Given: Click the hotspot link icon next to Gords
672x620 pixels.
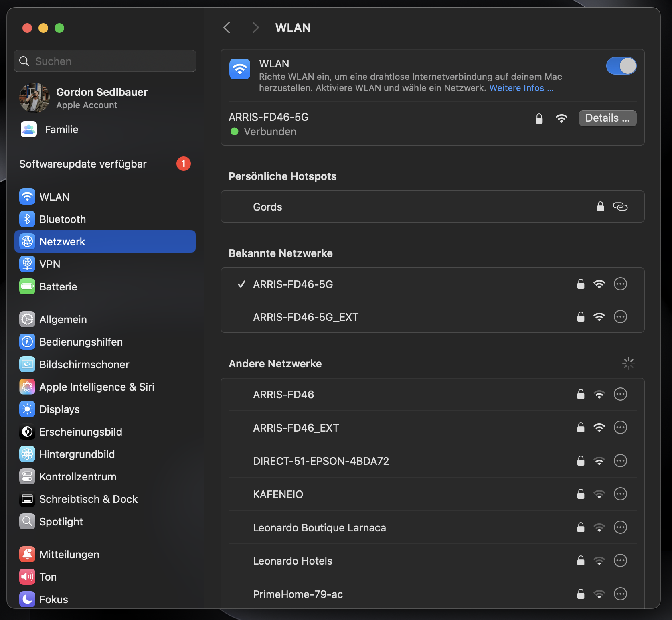Looking at the screenshot, I should click(621, 207).
